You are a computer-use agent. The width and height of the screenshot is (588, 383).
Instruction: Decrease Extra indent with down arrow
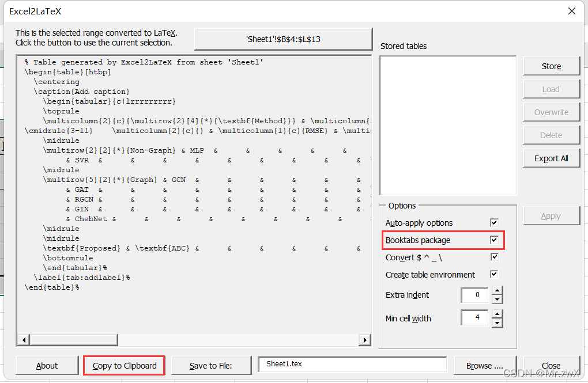(x=497, y=299)
